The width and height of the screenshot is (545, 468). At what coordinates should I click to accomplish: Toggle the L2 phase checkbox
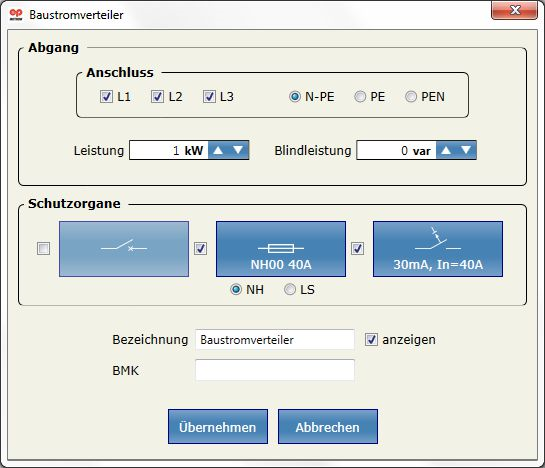click(157, 96)
